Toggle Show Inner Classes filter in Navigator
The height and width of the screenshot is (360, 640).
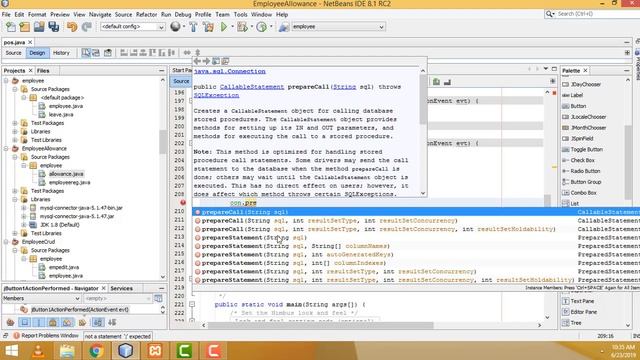(67, 322)
